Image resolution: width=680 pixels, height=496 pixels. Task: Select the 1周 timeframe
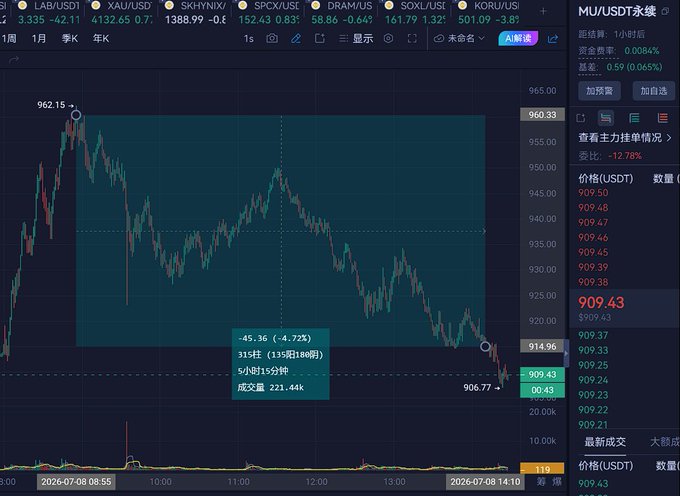pyautogui.click(x=9, y=39)
